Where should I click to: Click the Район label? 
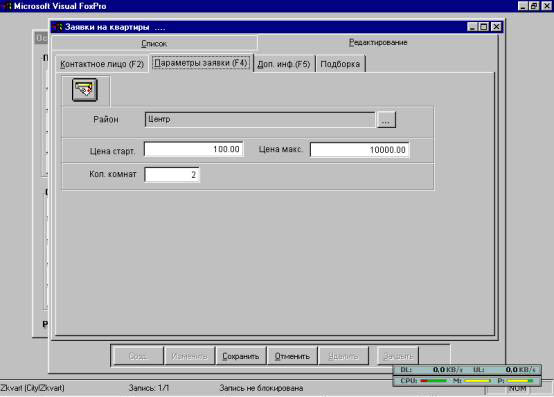106,119
